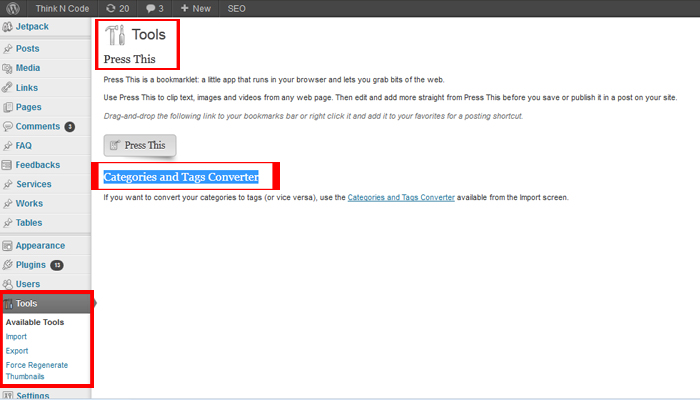The width and height of the screenshot is (700, 400).
Task: Click the Feedbacks sidebar icon
Action: pyautogui.click(x=7, y=165)
